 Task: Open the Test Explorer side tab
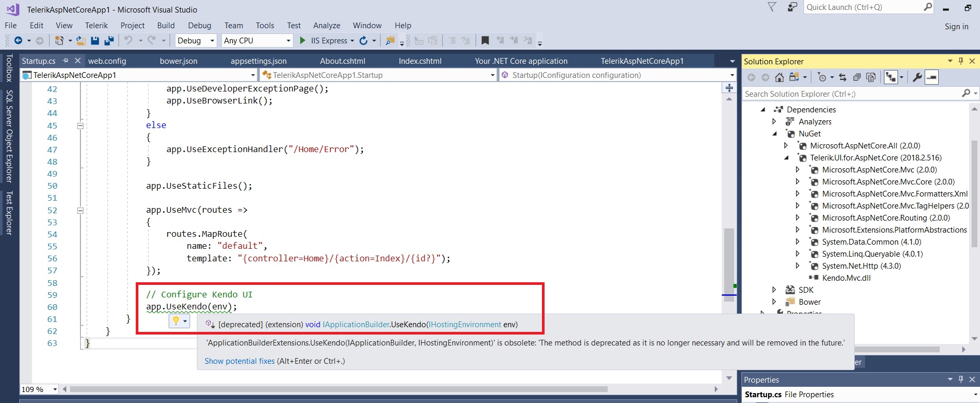[x=9, y=213]
